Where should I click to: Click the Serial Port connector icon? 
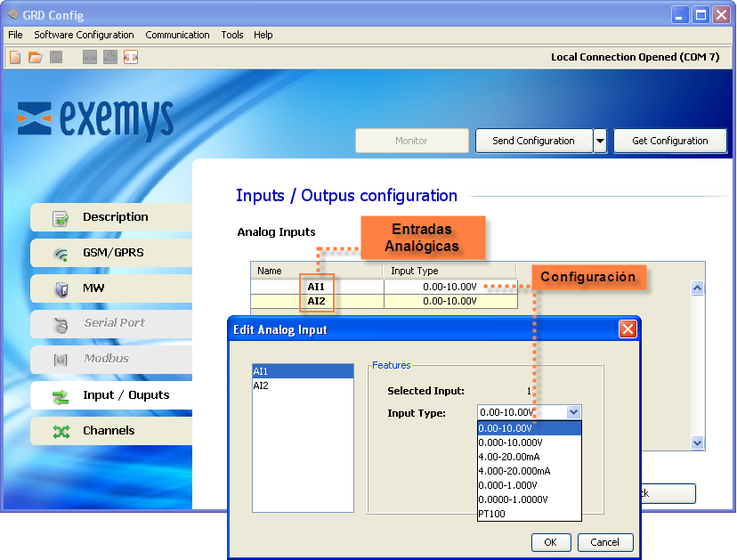61,324
